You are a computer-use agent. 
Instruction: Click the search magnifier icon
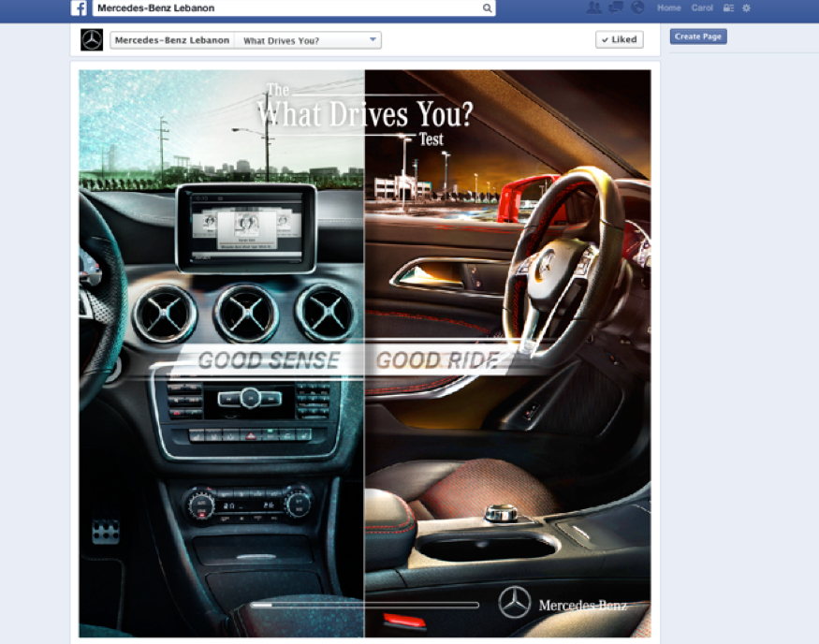(x=487, y=7)
